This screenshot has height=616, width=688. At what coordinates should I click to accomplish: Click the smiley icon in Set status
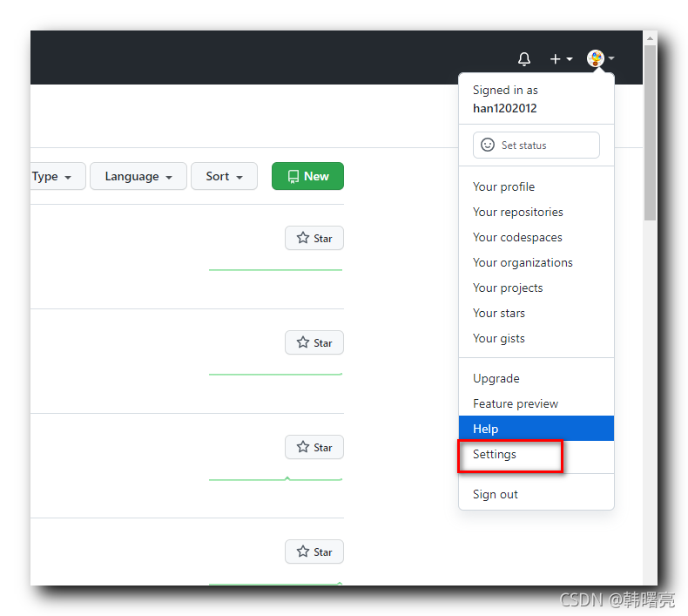point(488,145)
